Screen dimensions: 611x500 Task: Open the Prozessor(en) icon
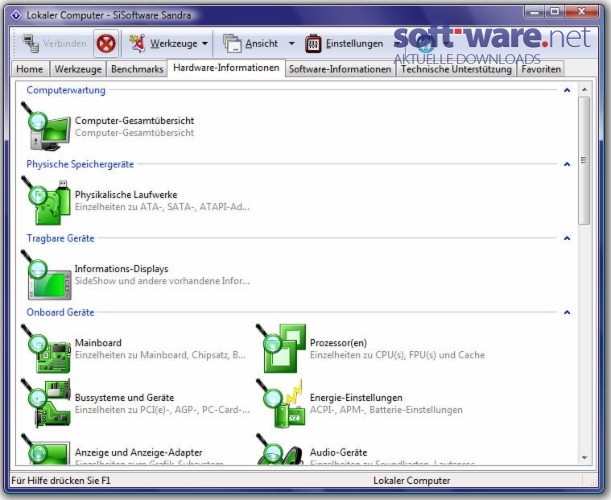click(x=281, y=349)
